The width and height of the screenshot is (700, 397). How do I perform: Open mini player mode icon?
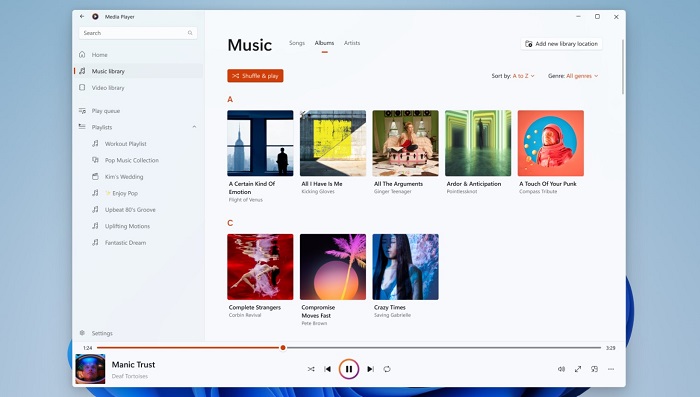(594, 369)
